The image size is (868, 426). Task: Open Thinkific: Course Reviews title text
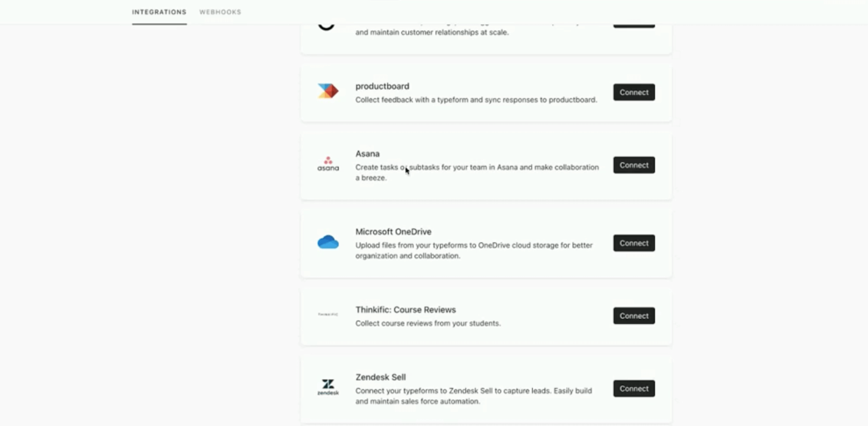[406, 310]
